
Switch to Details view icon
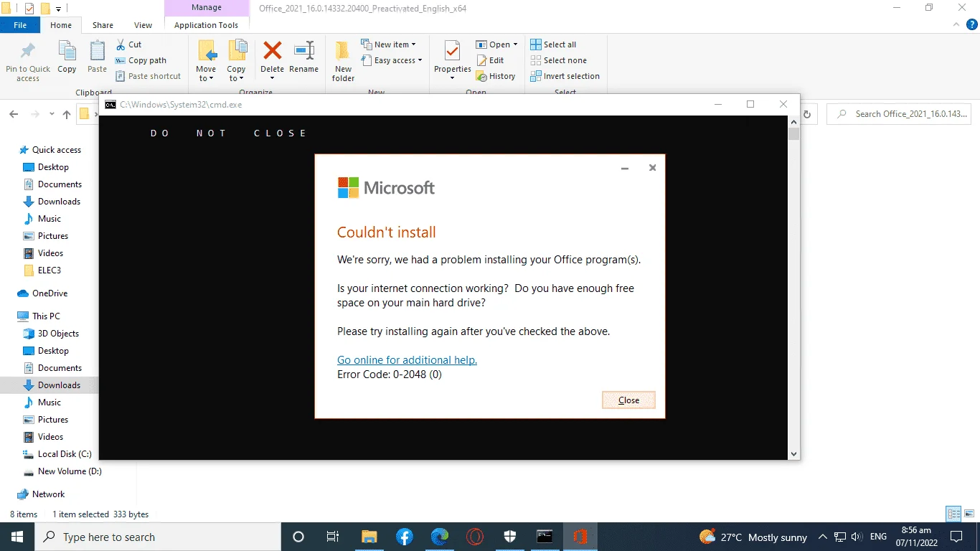953,514
